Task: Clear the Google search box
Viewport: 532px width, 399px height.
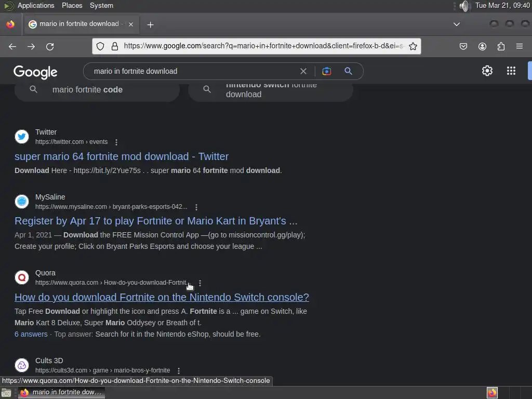Action: pos(303,71)
